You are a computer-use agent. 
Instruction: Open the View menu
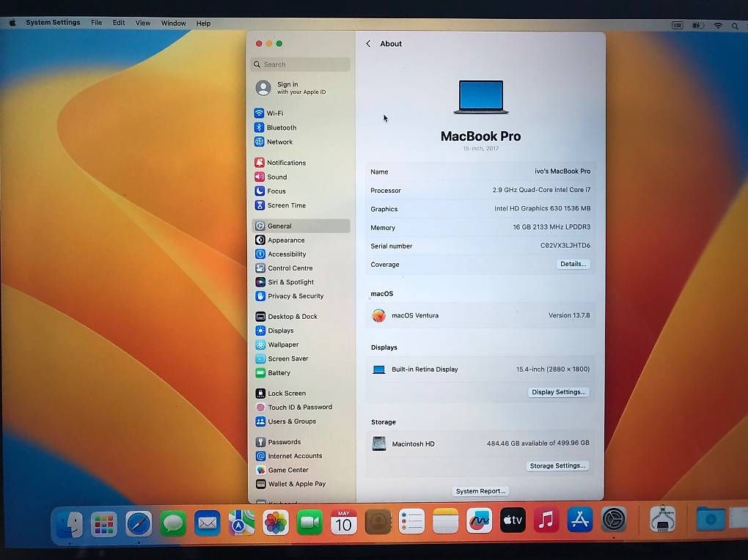pos(143,23)
